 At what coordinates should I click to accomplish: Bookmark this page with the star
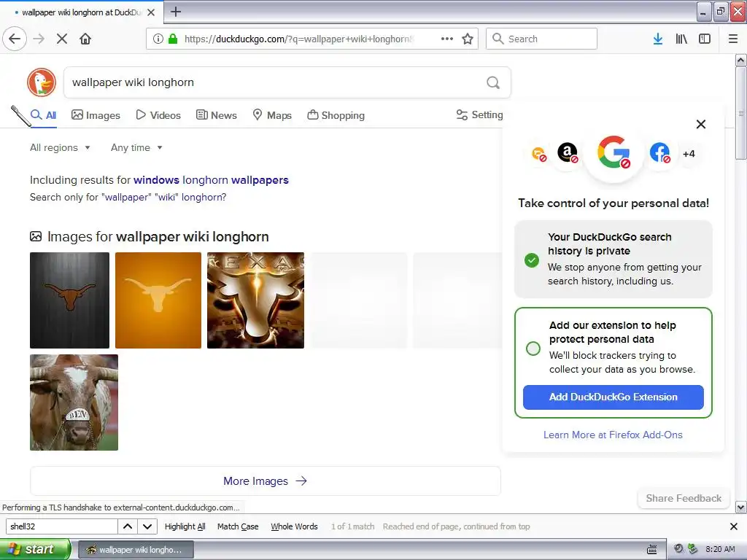pos(468,39)
